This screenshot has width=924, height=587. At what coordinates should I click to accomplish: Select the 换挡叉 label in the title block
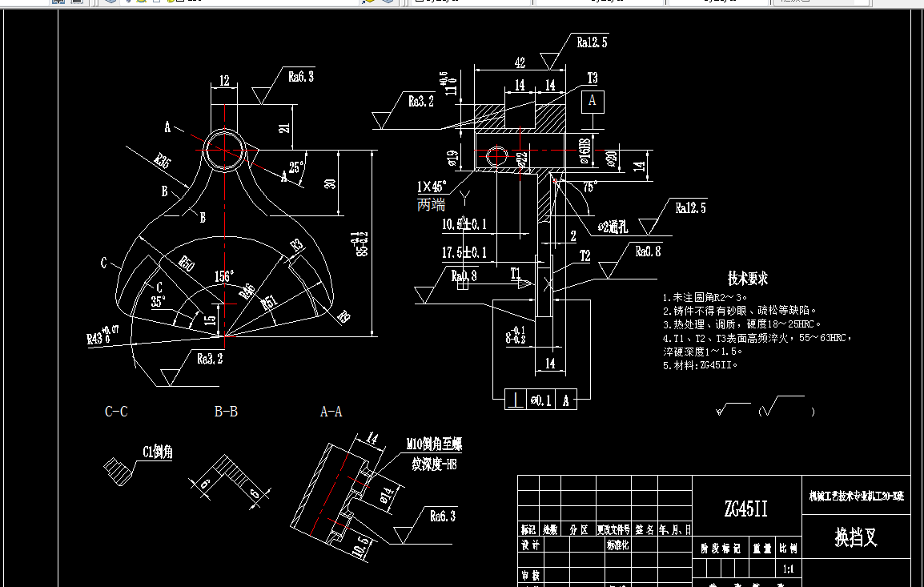click(856, 537)
